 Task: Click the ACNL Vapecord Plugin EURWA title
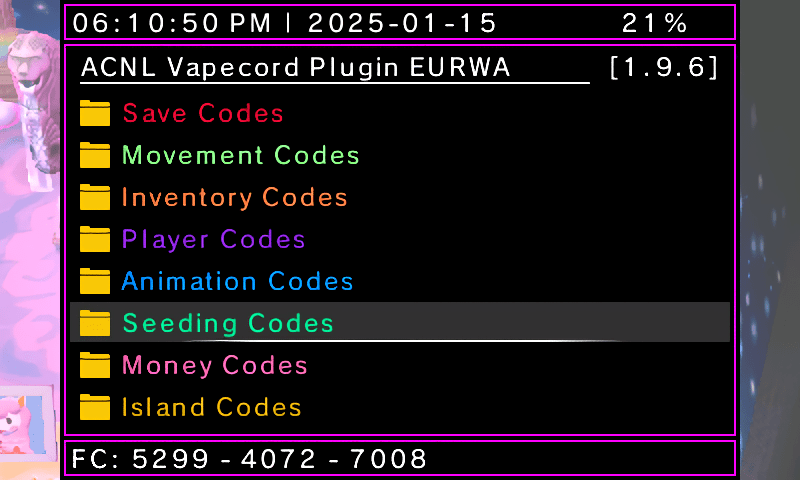click(x=295, y=68)
